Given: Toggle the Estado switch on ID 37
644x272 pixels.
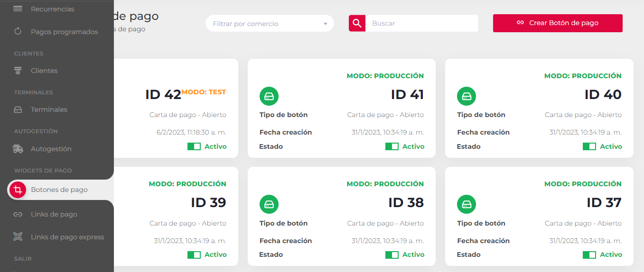Looking at the screenshot, I should pos(589,255).
